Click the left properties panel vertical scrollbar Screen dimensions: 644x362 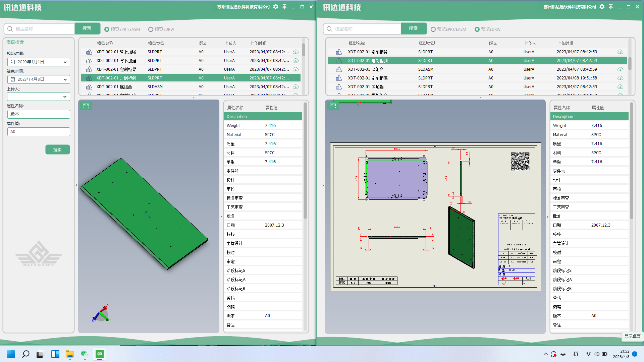[305, 161]
